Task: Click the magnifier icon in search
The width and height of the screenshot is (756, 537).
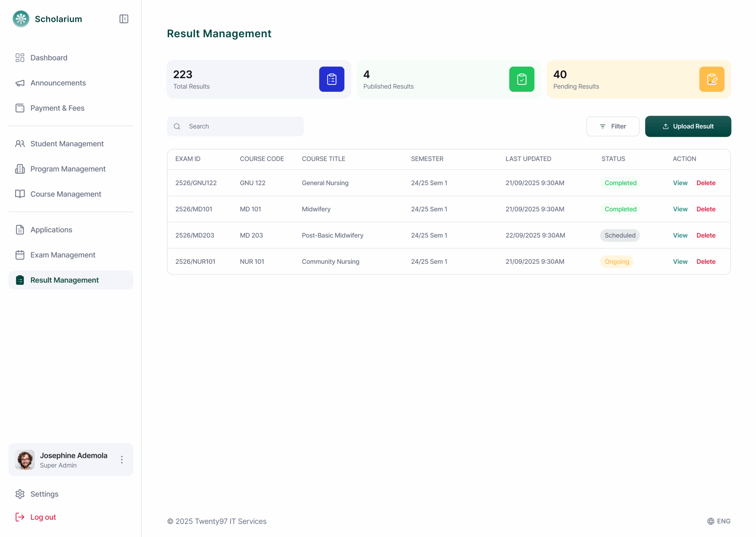Action: coord(177,126)
